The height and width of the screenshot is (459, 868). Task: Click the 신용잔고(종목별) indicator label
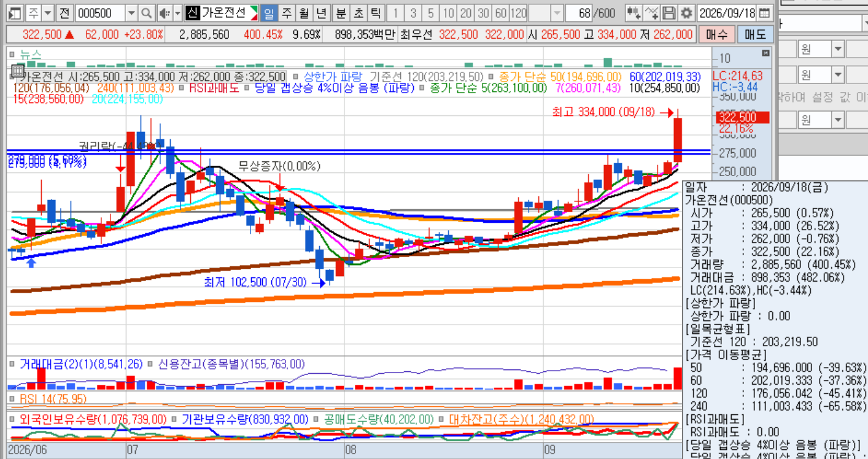point(231,364)
